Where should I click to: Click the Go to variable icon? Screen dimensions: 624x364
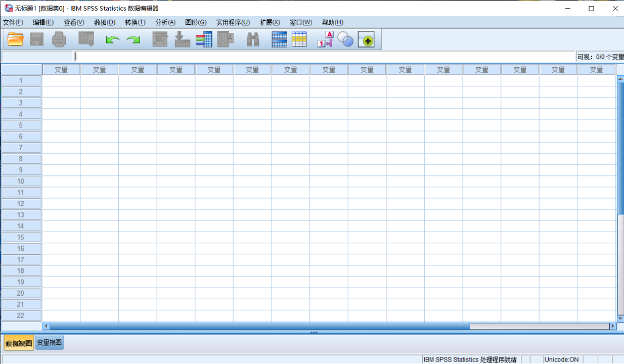click(182, 39)
